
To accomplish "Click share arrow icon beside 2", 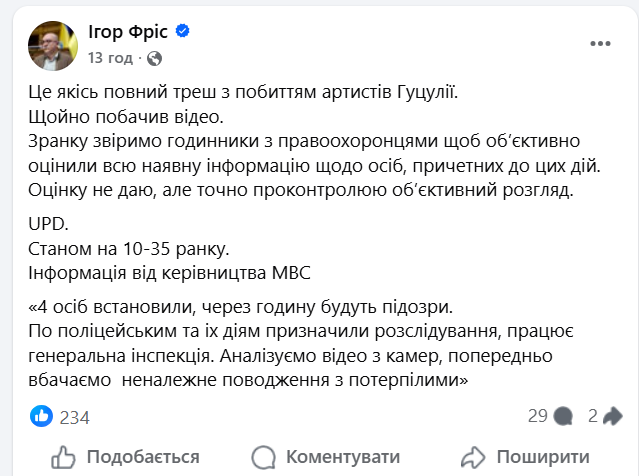I will tap(614, 416).
